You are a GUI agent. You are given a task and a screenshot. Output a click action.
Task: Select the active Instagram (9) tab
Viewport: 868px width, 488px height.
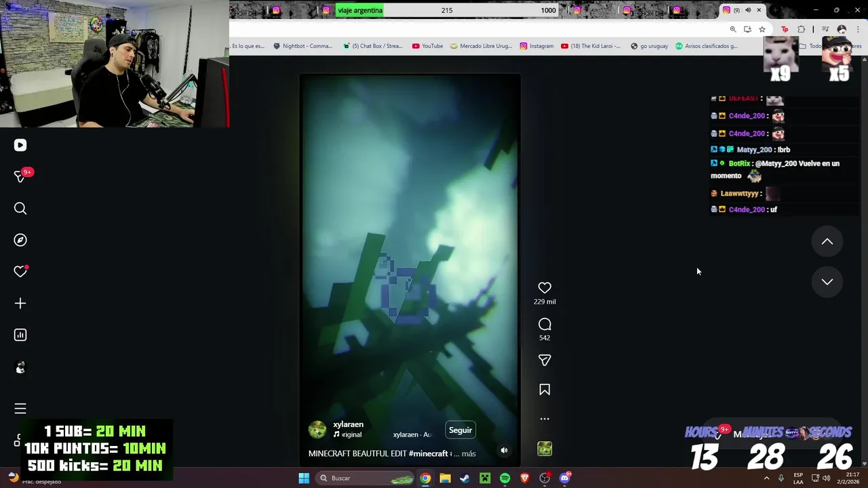click(x=741, y=10)
